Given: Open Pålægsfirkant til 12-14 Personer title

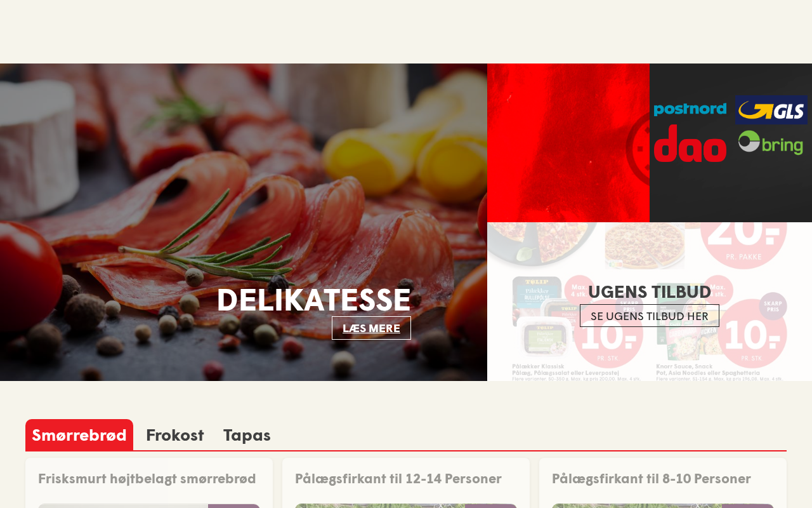Looking at the screenshot, I should 398,479.
